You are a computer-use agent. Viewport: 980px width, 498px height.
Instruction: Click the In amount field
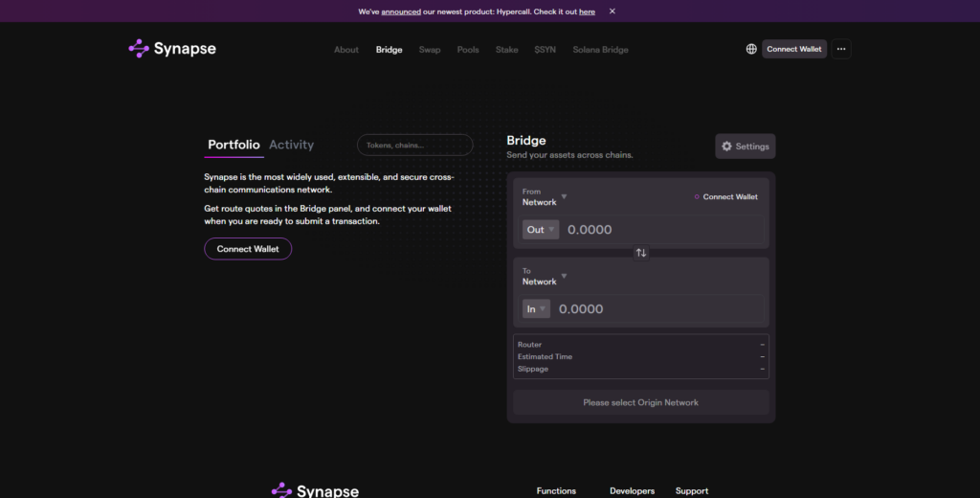[657, 309]
